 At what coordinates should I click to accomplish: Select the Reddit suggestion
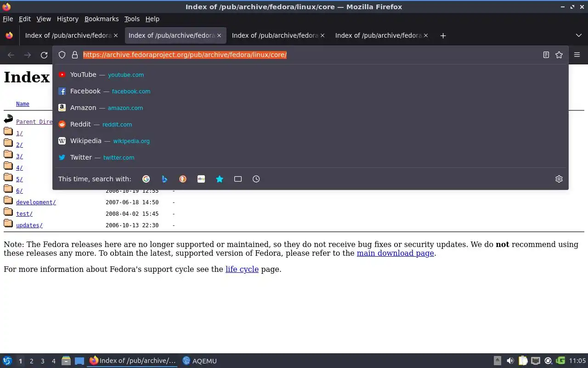pos(311,124)
